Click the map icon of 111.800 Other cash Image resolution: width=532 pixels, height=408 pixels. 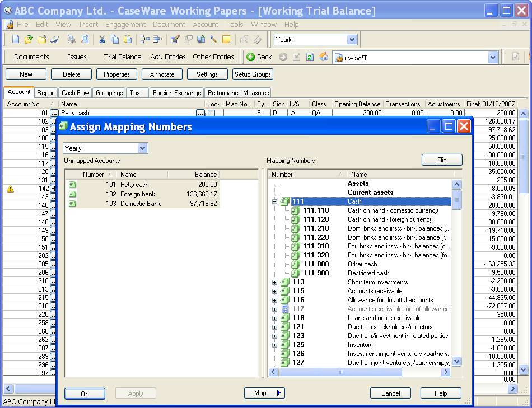(x=296, y=264)
